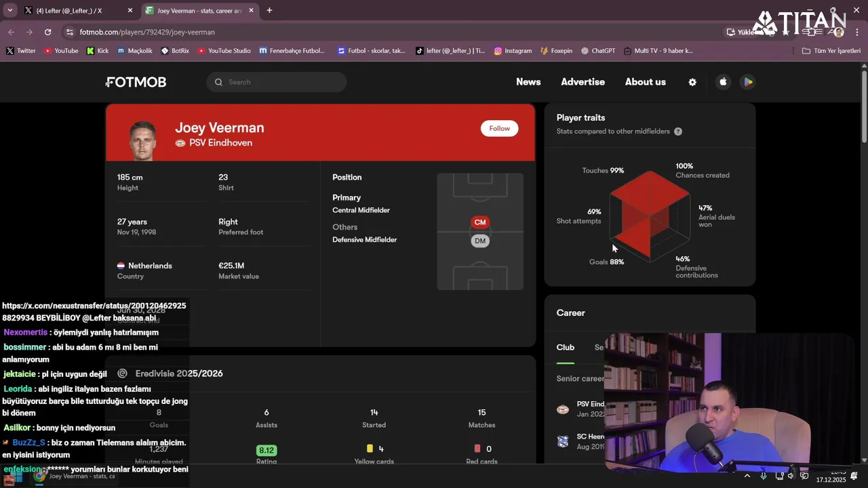Click the FotMob logo

pos(136,82)
